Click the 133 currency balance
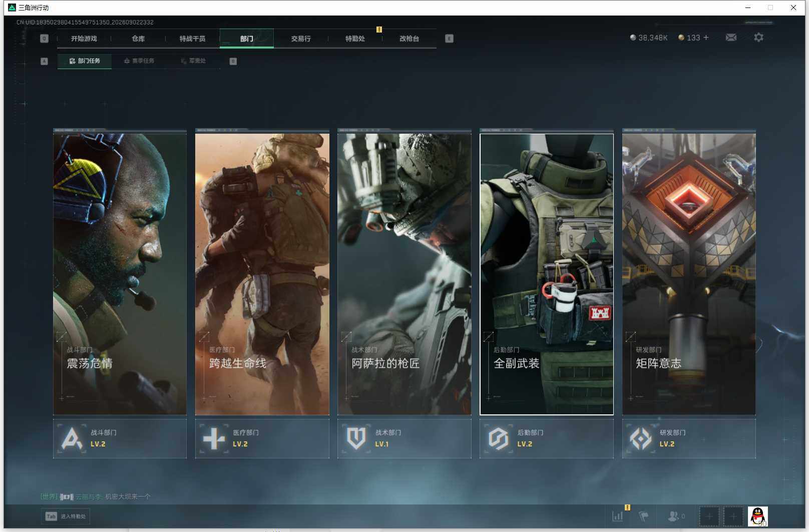Image resolution: width=809 pixels, height=532 pixels. click(x=693, y=38)
